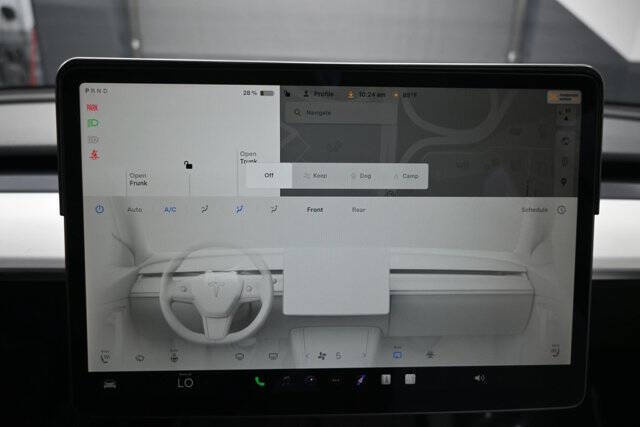
Task: Tap Open Frunk
Action: click(x=138, y=179)
